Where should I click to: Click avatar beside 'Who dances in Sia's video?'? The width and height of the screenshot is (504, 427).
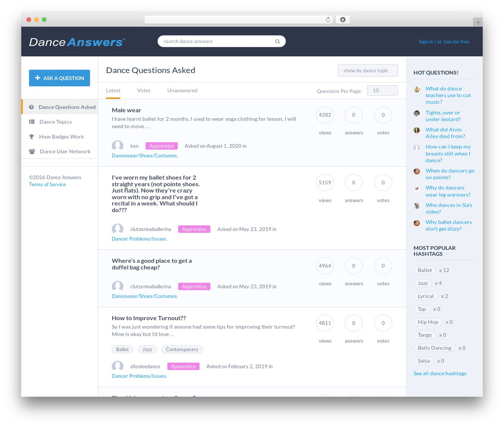click(x=417, y=206)
